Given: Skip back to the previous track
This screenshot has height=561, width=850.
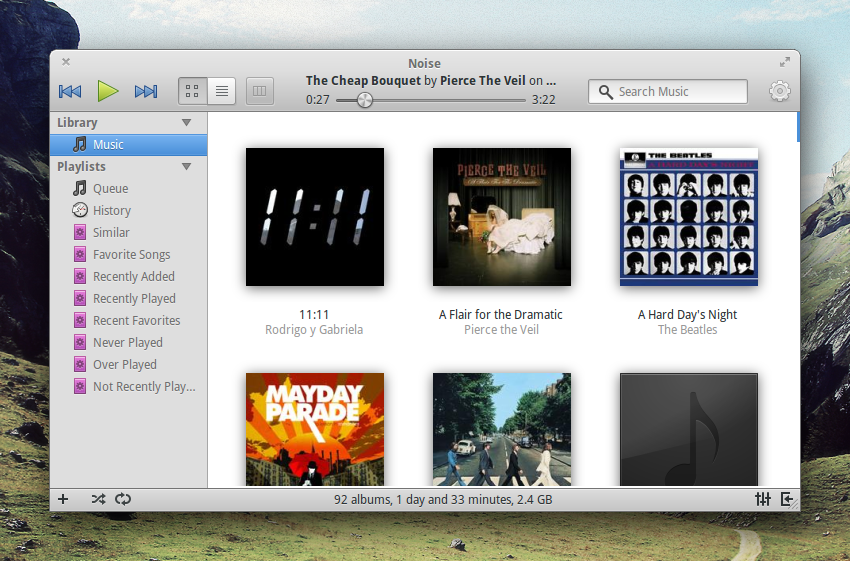Looking at the screenshot, I should click(69, 92).
